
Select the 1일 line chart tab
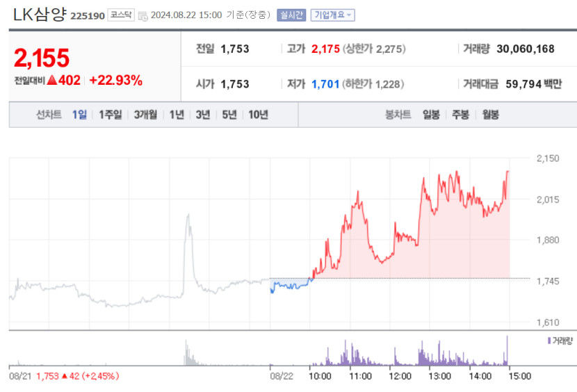coord(79,115)
